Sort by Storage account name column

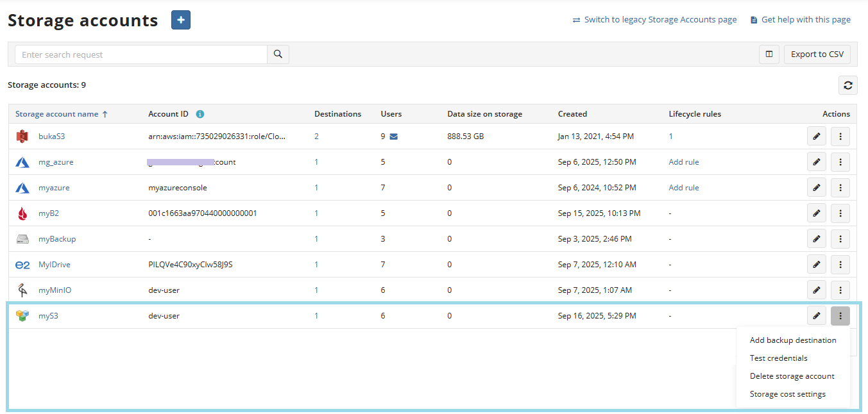click(57, 114)
